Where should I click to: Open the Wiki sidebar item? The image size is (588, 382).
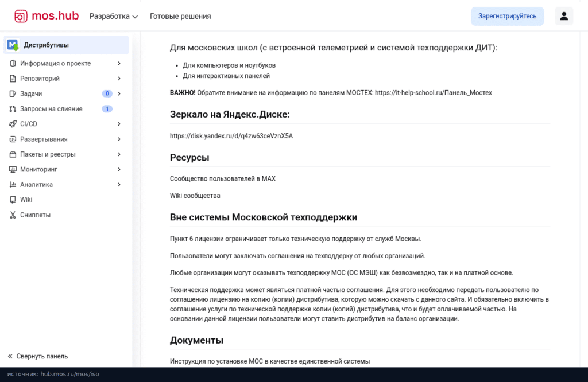click(x=66, y=200)
